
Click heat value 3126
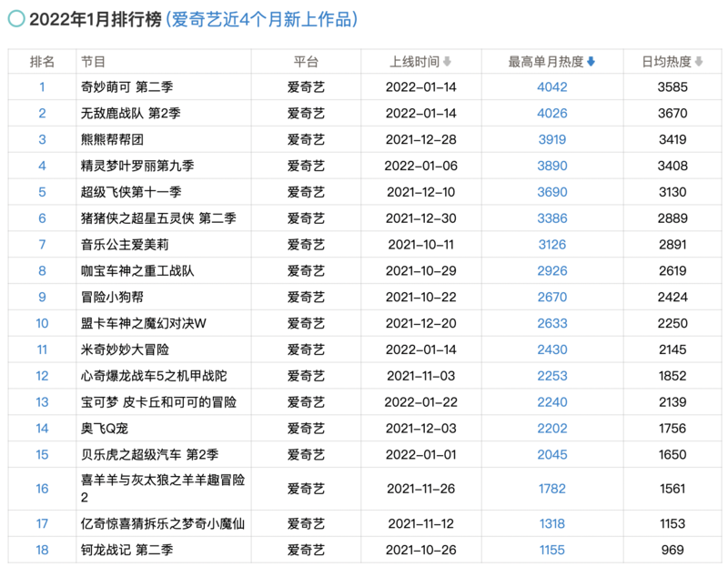[x=552, y=244]
